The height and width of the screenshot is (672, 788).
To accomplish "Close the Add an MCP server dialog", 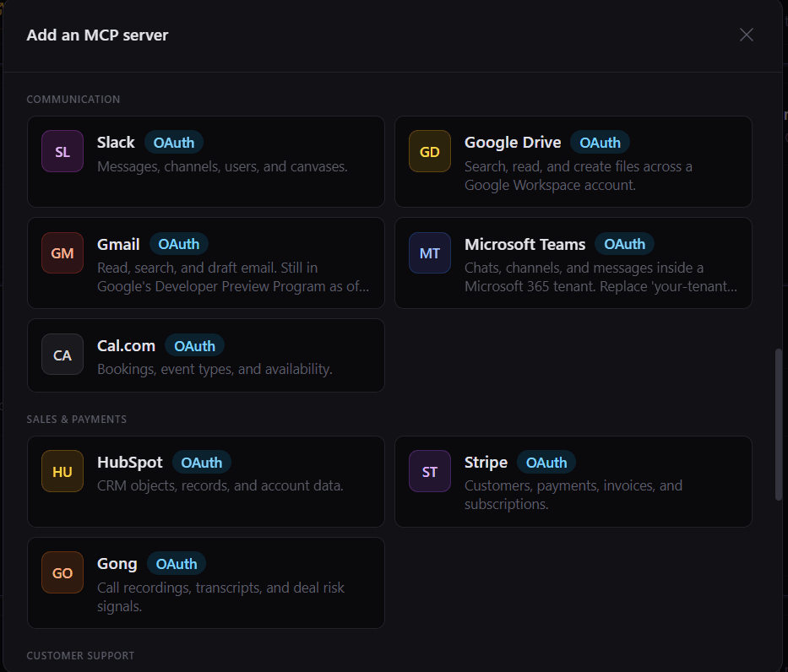I will click(x=747, y=35).
